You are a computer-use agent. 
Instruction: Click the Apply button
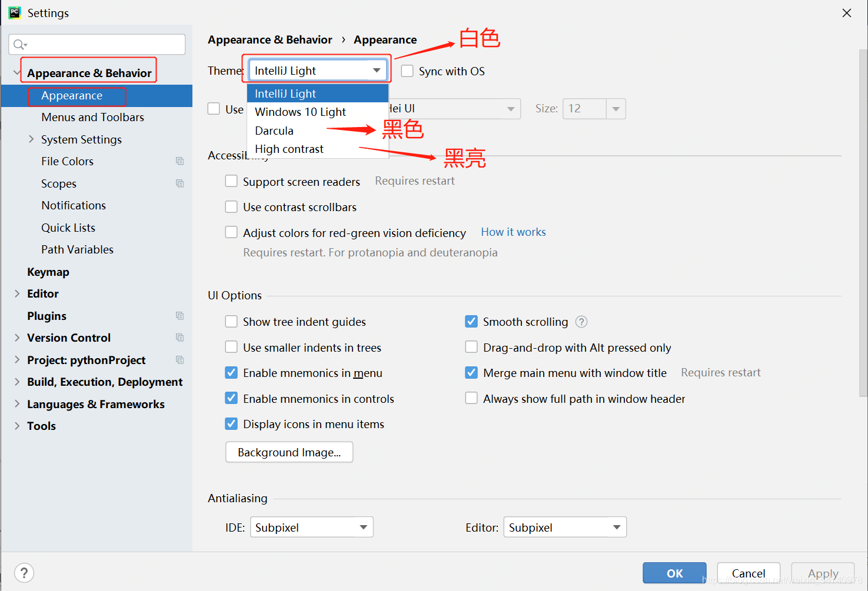click(x=823, y=573)
